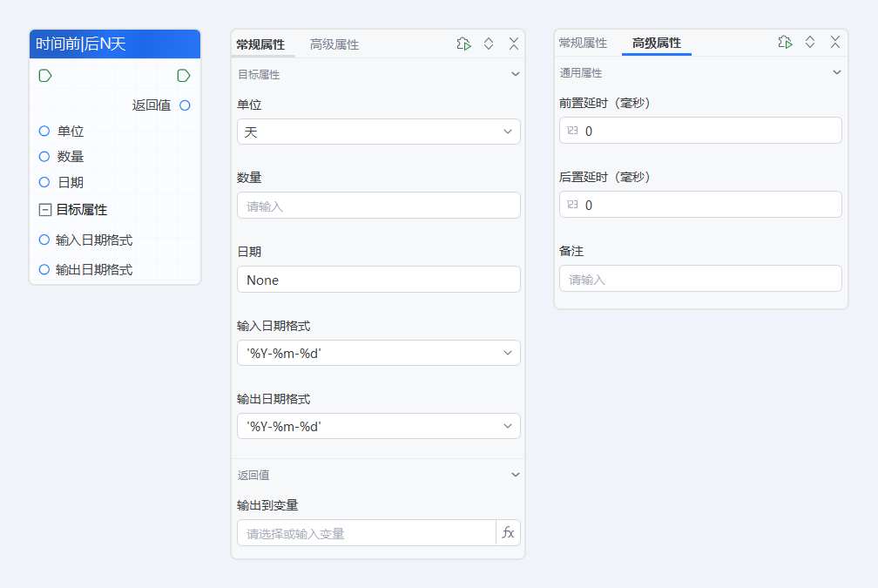Open the fx formula editor beside 输出到变量

[x=508, y=532]
